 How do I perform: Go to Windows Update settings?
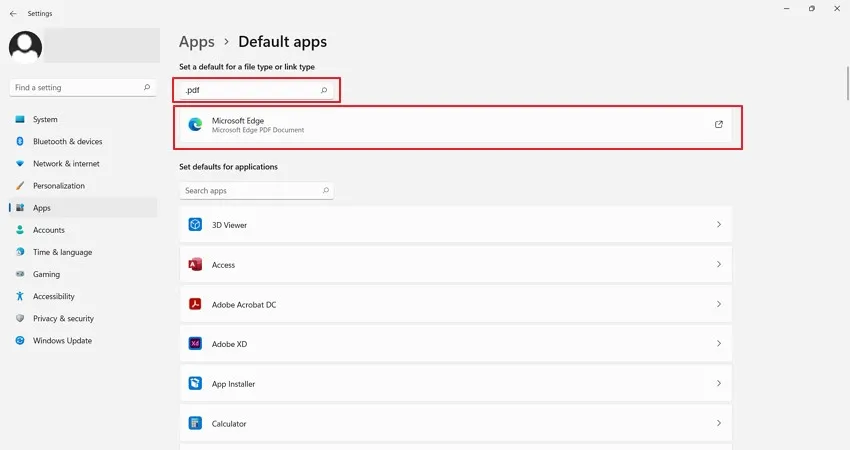click(63, 341)
